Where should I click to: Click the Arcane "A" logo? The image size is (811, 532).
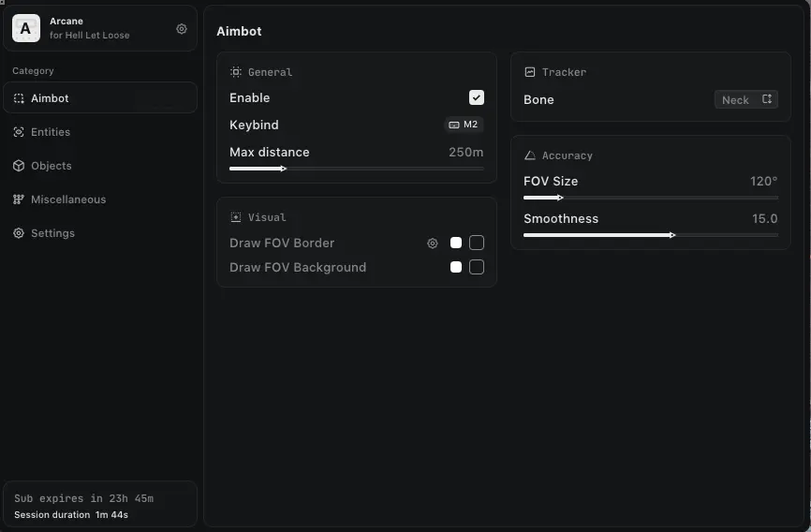(26, 29)
